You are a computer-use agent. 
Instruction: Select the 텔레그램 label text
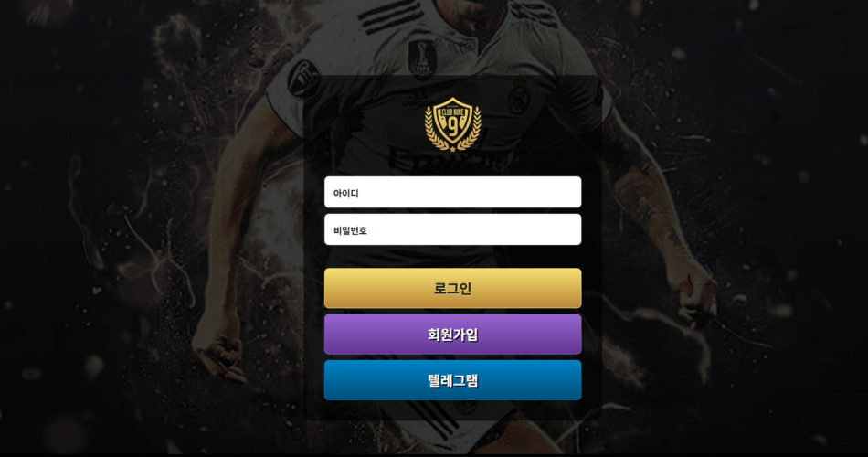click(453, 380)
